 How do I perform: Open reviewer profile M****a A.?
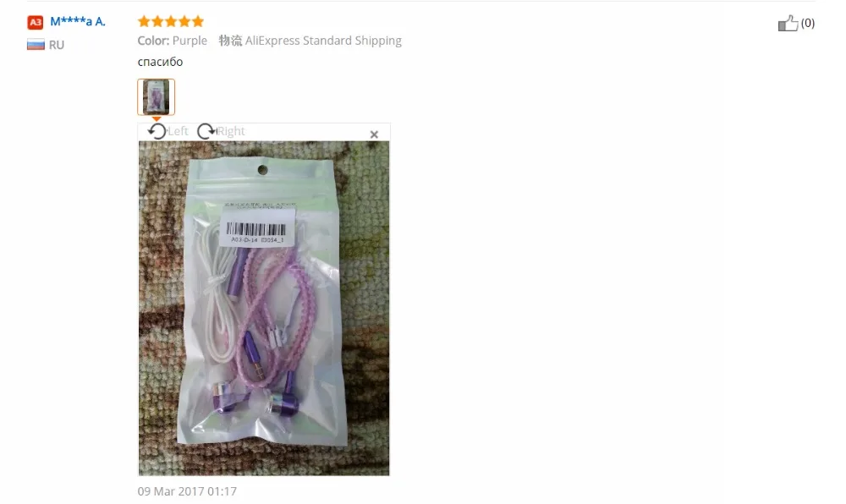pos(78,21)
